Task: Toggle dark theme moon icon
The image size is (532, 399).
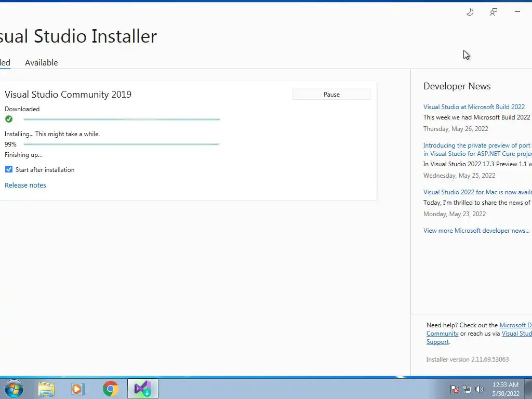Action: click(470, 12)
